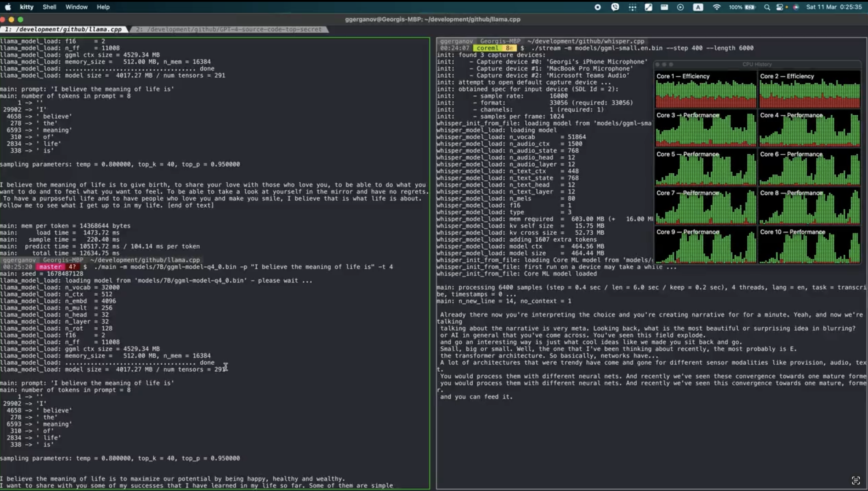Select the Core 9 Performance graph
The image size is (868, 491).
(706, 245)
